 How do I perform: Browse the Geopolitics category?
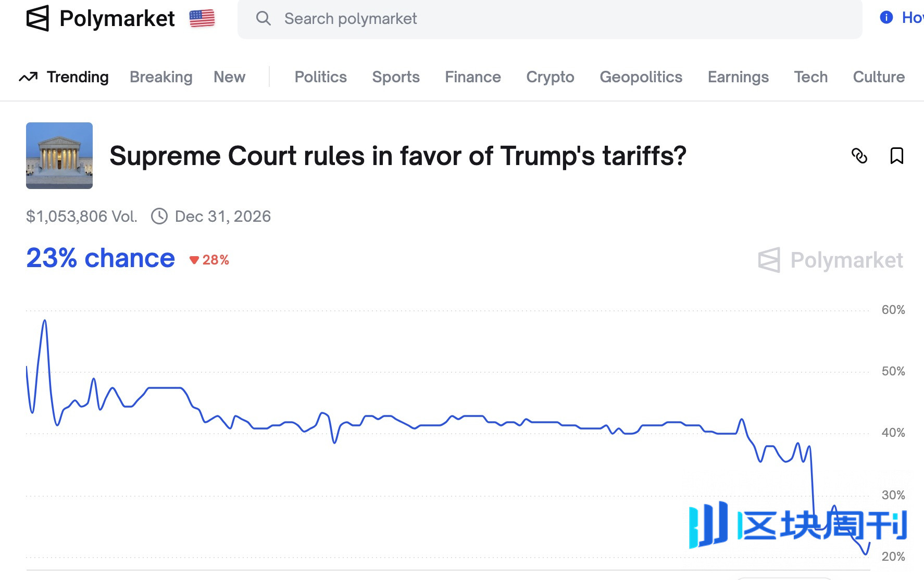(x=641, y=77)
